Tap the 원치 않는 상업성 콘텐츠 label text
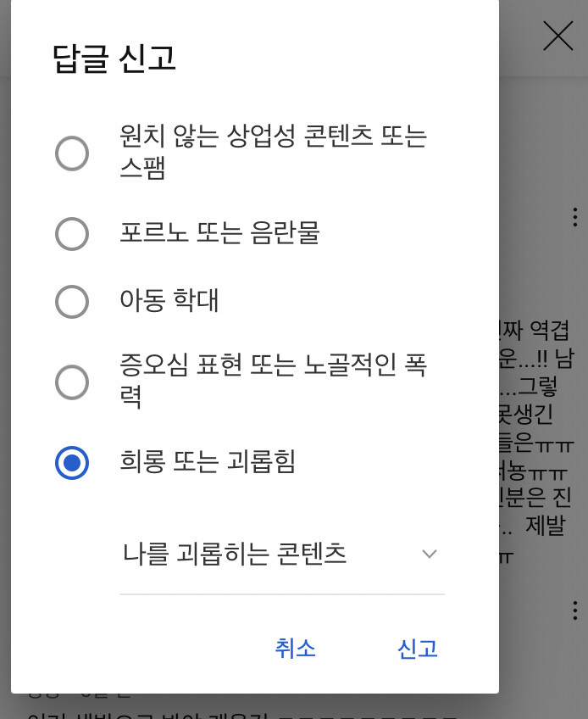The image size is (588, 719). 273,152
